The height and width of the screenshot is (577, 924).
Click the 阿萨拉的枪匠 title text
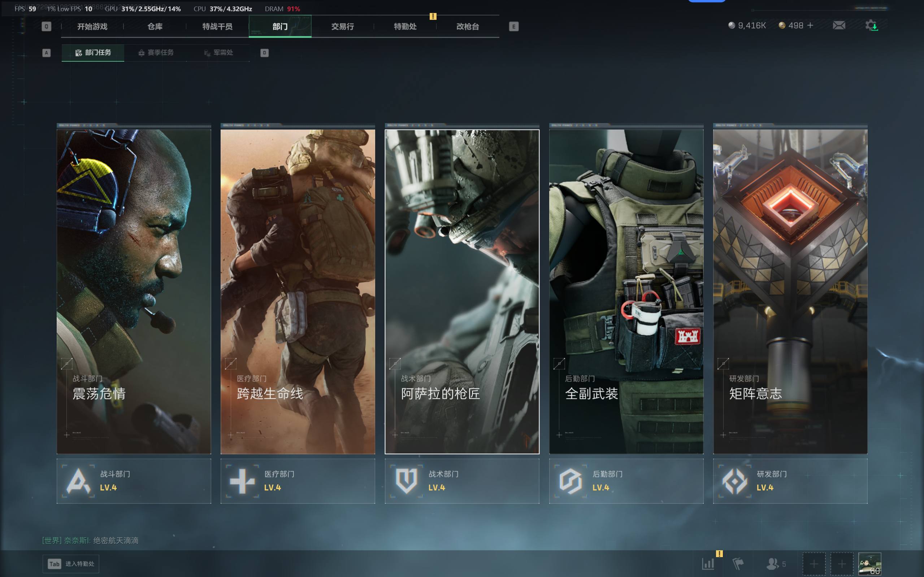(x=440, y=393)
